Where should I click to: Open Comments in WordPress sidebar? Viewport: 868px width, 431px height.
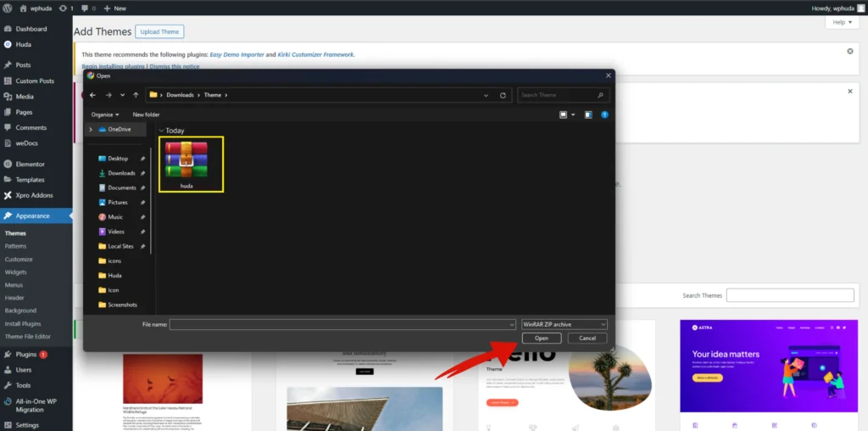pos(31,127)
